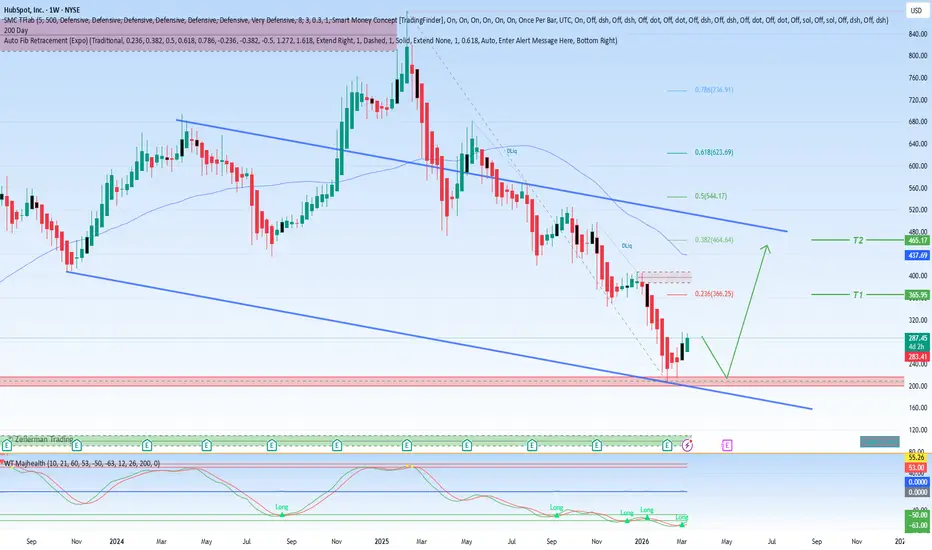Image resolution: width=932 pixels, height=550 pixels.
Task: Click the -63.00 green oscillator value
Action: pos(917,525)
